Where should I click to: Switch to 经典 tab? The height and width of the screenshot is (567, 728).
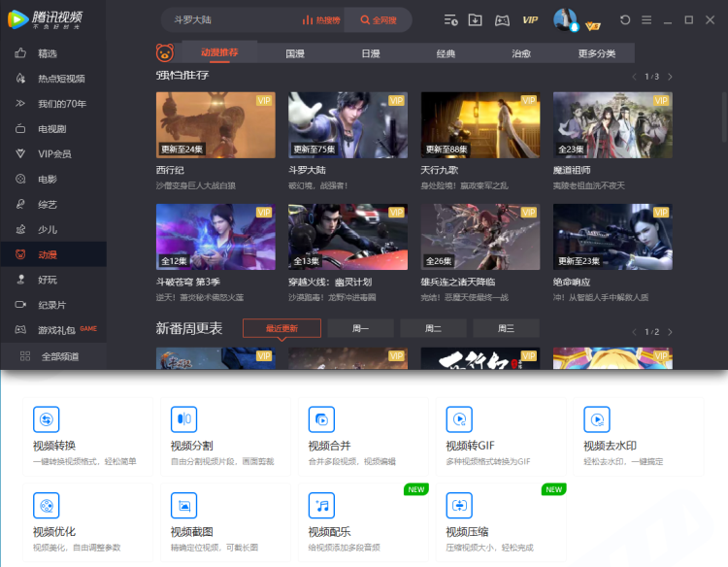446,53
